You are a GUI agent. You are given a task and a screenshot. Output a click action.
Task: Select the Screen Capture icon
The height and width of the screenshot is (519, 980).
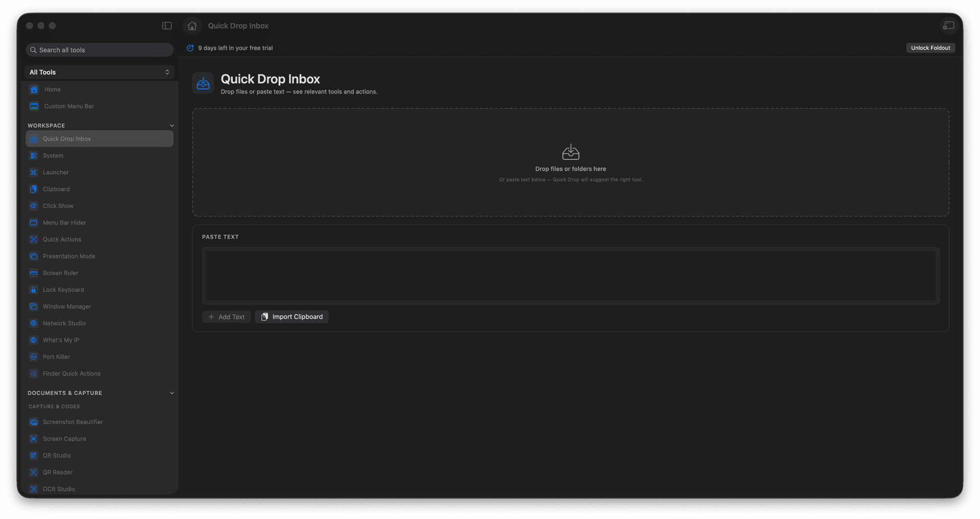34,439
